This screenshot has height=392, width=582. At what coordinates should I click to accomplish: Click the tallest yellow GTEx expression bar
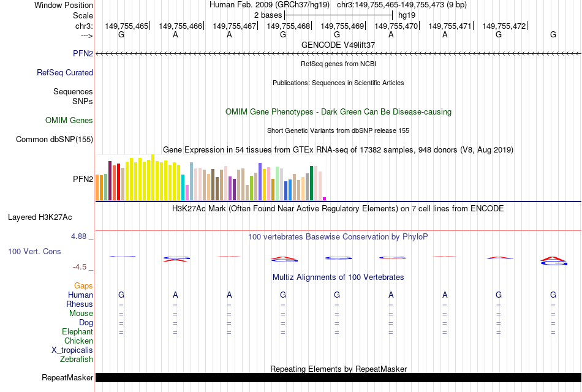click(153, 178)
